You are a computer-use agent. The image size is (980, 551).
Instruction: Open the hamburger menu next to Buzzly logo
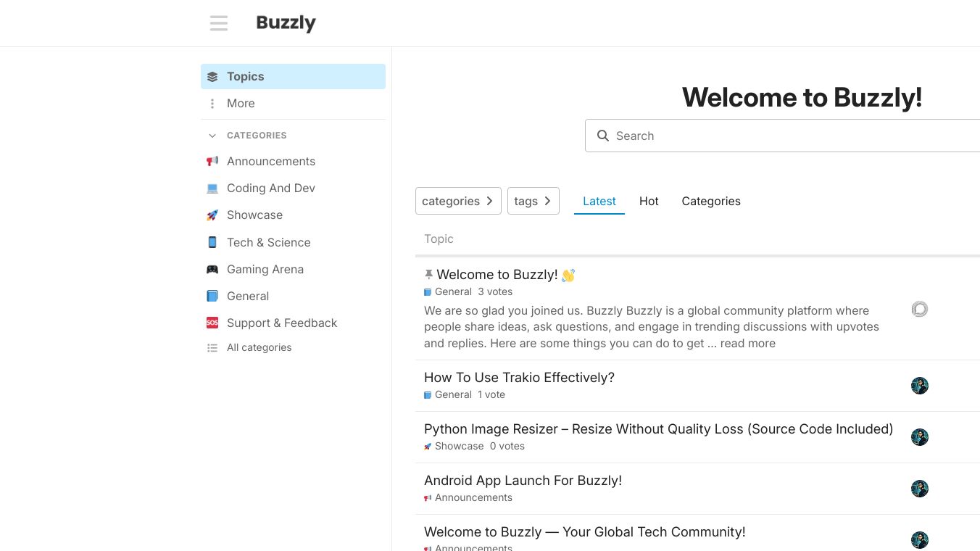click(x=219, y=23)
